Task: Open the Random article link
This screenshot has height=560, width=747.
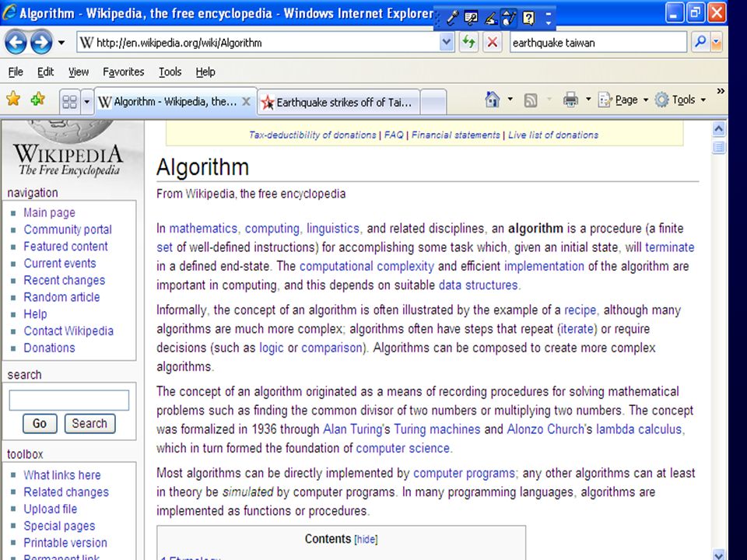Action: [62, 297]
